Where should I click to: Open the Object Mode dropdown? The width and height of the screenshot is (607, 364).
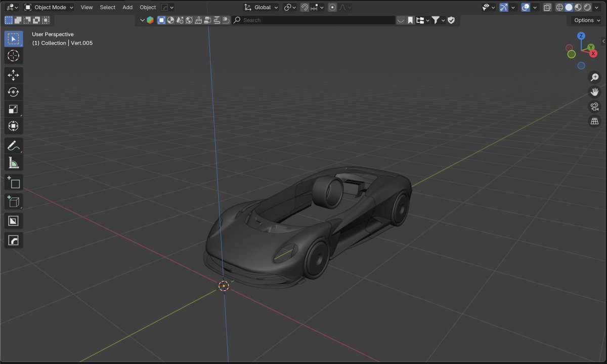[x=49, y=8]
